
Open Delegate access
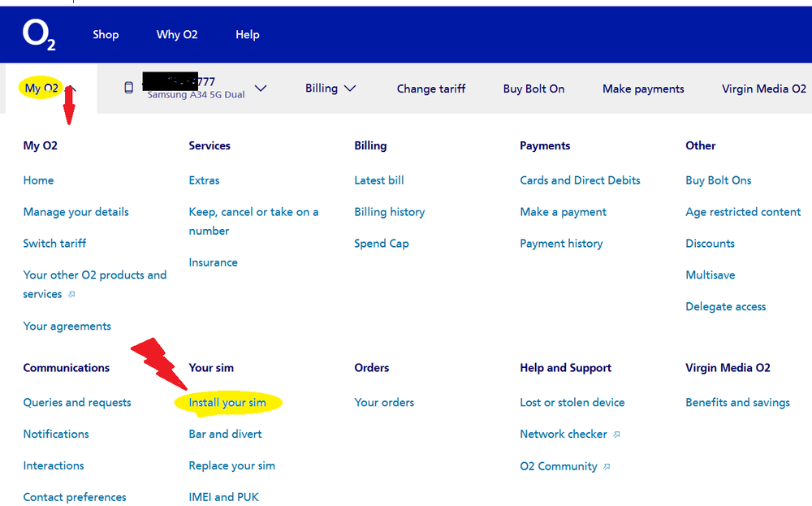(725, 306)
